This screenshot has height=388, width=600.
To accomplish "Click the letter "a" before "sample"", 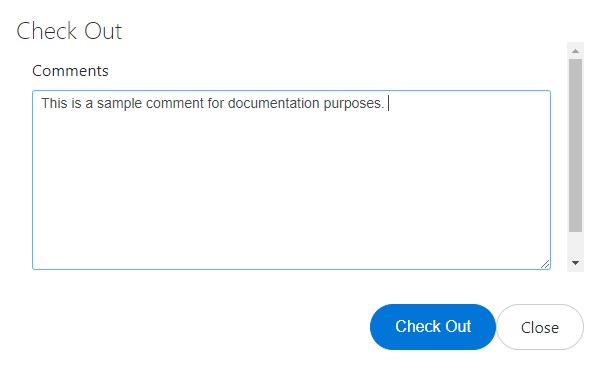I will point(89,104).
